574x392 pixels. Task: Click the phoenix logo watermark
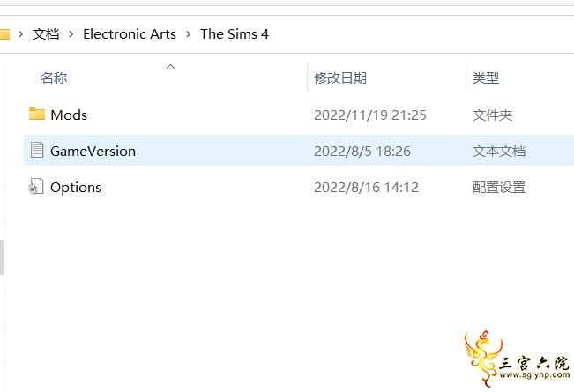coord(482,359)
